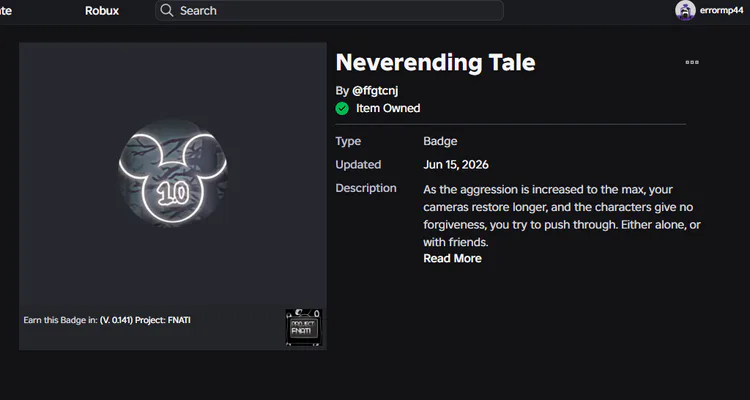Open the errormp44 username link

(x=721, y=11)
